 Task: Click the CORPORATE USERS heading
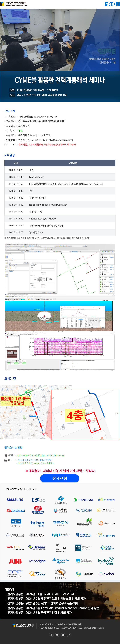click(x=21, y=489)
